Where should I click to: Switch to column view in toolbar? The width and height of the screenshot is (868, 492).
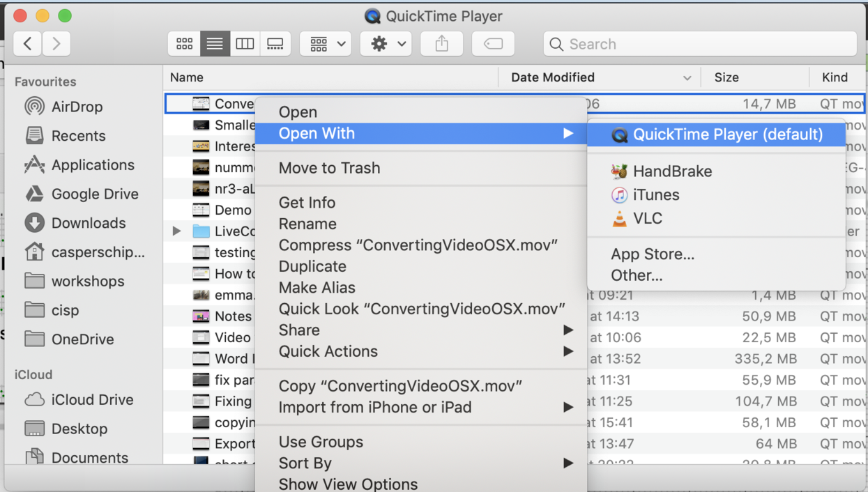pos(245,44)
